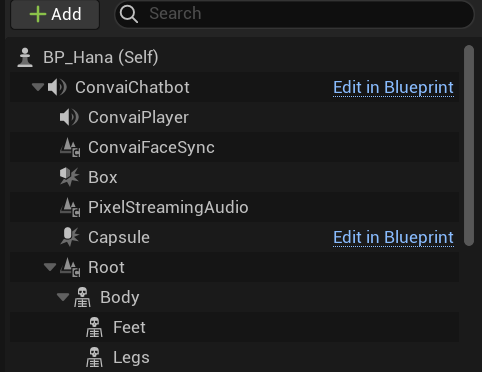Click the BP_Hana pawn icon
Image resolution: width=482 pixels, height=372 pixels.
click(x=25, y=57)
